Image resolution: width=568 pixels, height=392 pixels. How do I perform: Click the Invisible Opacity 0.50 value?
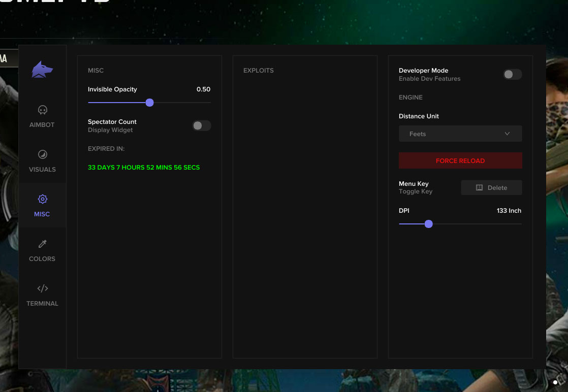203,89
